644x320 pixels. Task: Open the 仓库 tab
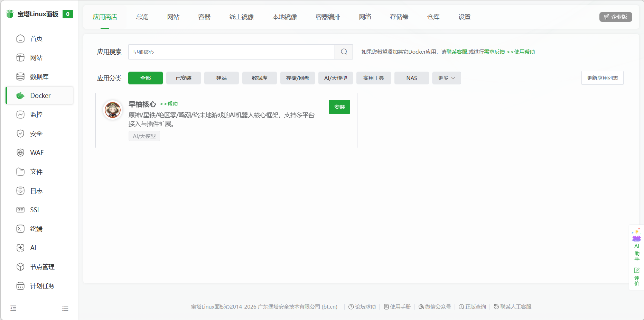[x=433, y=17]
